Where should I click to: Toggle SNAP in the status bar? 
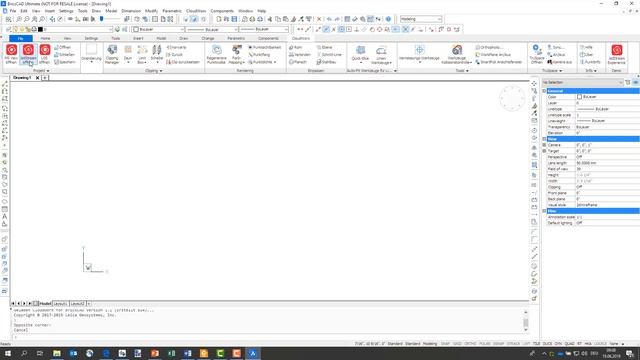445,344
